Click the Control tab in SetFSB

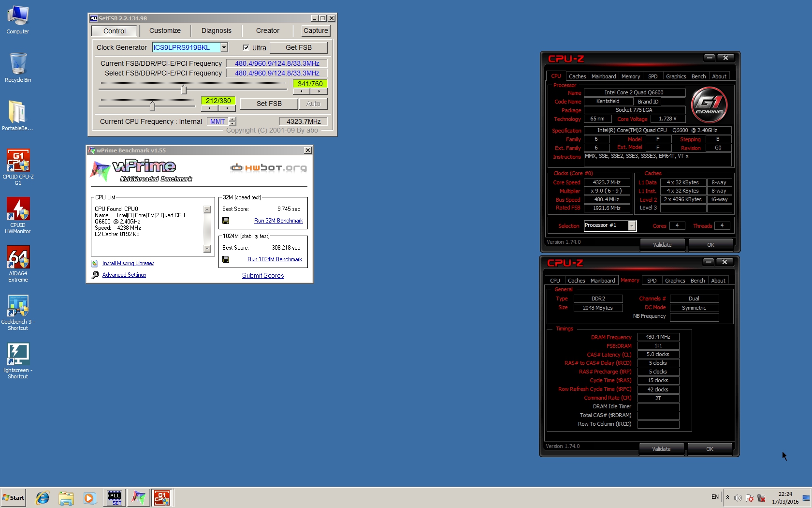[115, 31]
